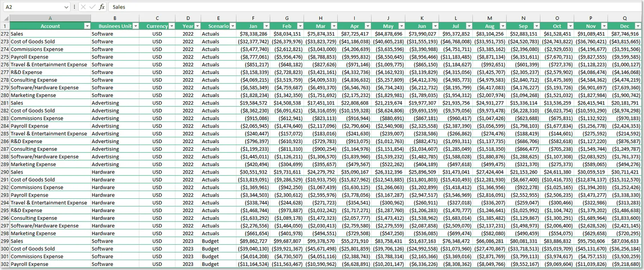The image size is (644, 270).
Task: Select row 281 header
Action: (x=5, y=103)
